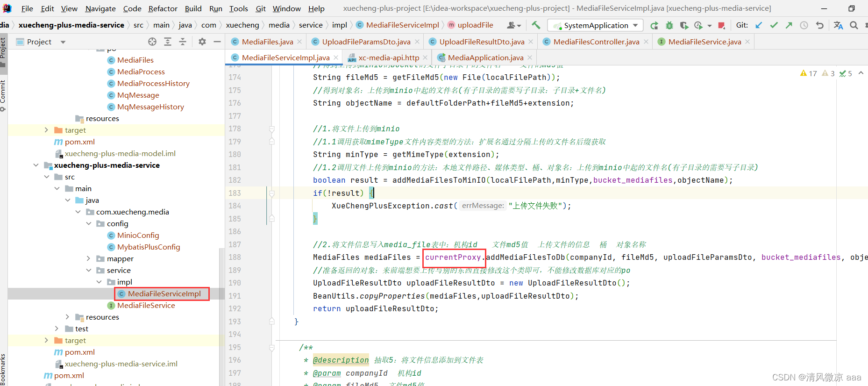Place cursor on line 190 number gutter
868x386 pixels.
pyautogui.click(x=235, y=283)
